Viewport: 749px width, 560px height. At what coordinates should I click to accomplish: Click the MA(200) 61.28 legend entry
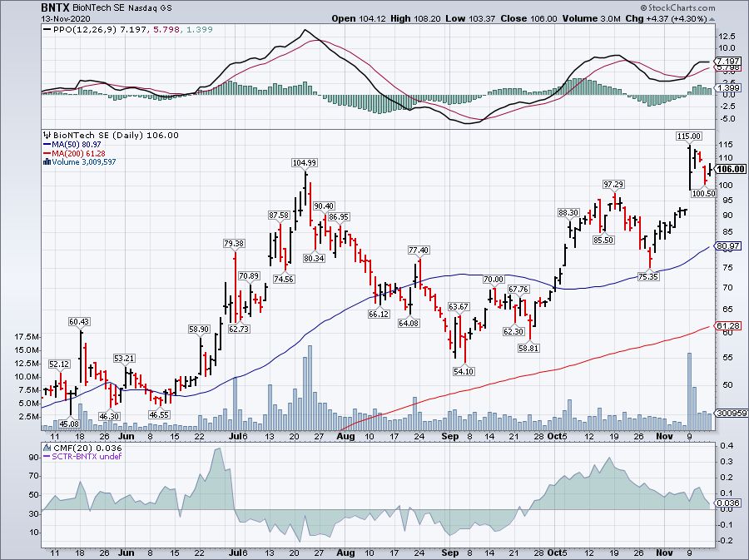[78, 153]
